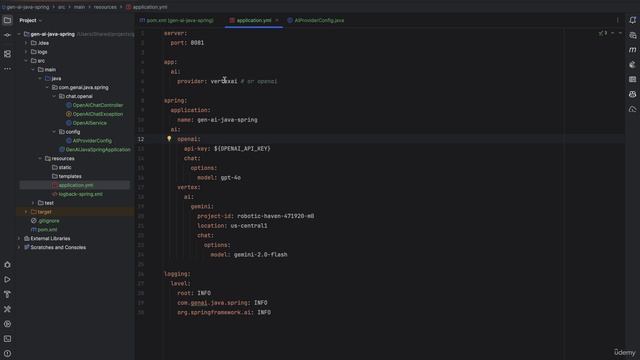Collapse com.genai.java.spring package

[47, 87]
